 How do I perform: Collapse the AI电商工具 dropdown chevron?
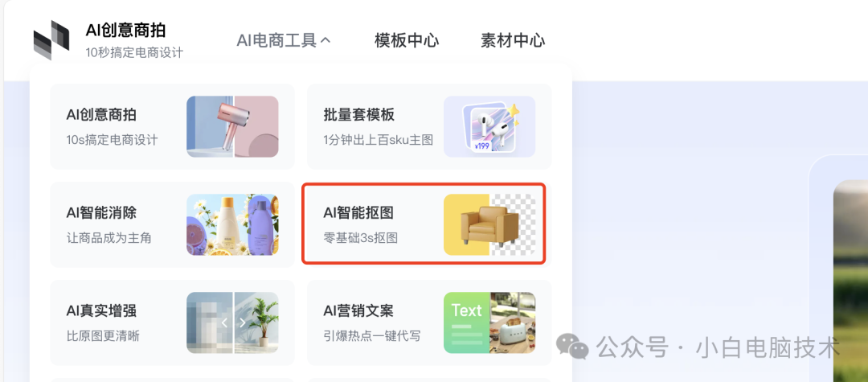[x=325, y=40]
